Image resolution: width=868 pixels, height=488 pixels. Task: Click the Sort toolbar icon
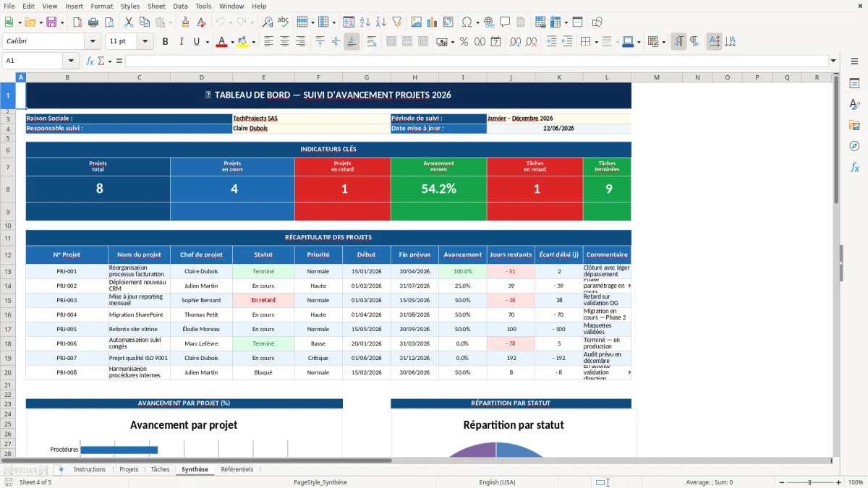[x=349, y=22]
